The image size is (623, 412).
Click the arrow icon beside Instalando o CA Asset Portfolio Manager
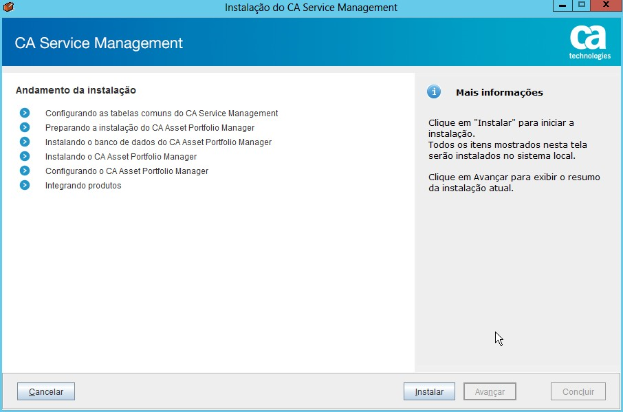click(25, 156)
